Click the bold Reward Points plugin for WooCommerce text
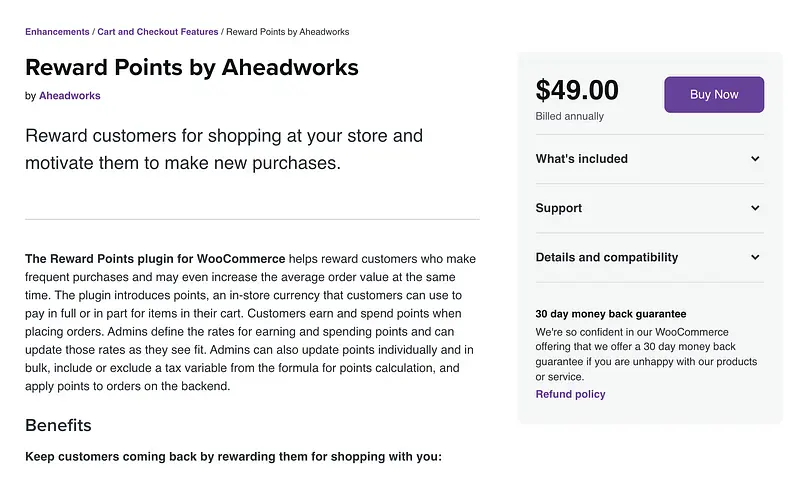 point(155,258)
